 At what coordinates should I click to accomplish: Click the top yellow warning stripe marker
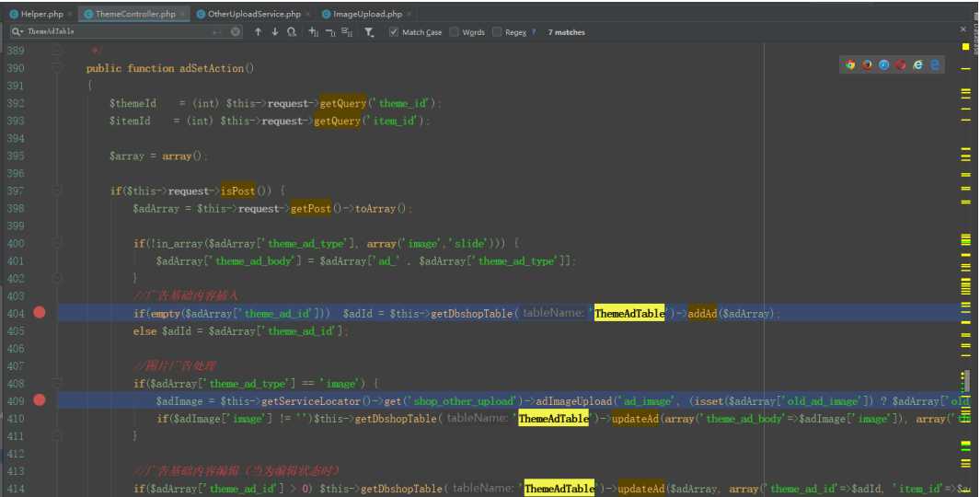click(965, 68)
